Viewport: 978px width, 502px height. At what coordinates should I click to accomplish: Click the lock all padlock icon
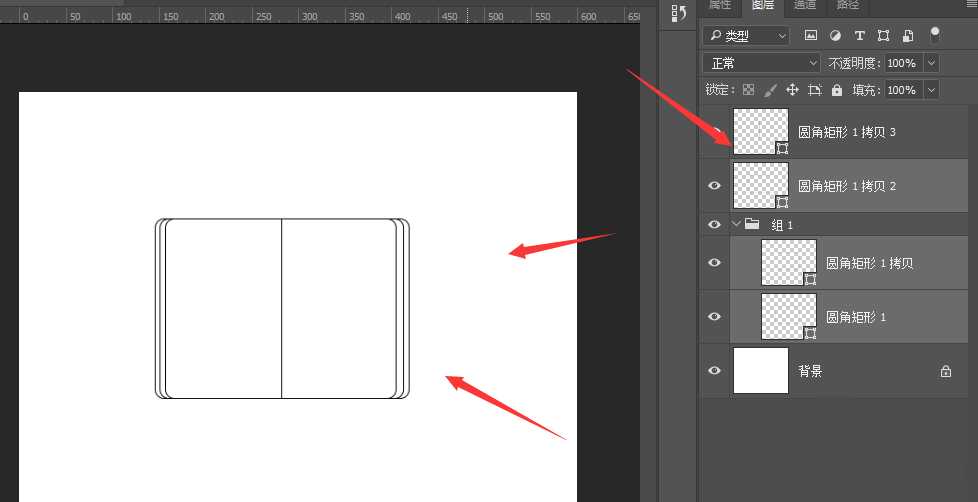tap(837, 90)
